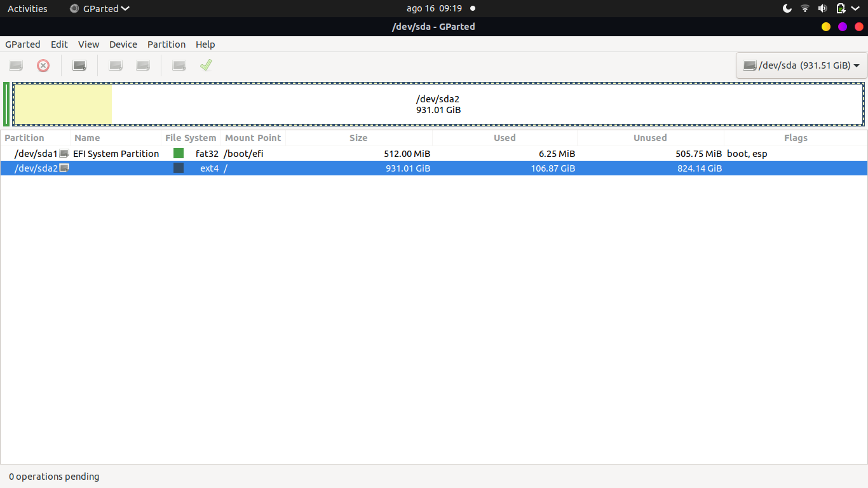Click the '106.87 GiB' used cell
This screenshot has width=868, height=488.
pyautogui.click(x=553, y=168)
